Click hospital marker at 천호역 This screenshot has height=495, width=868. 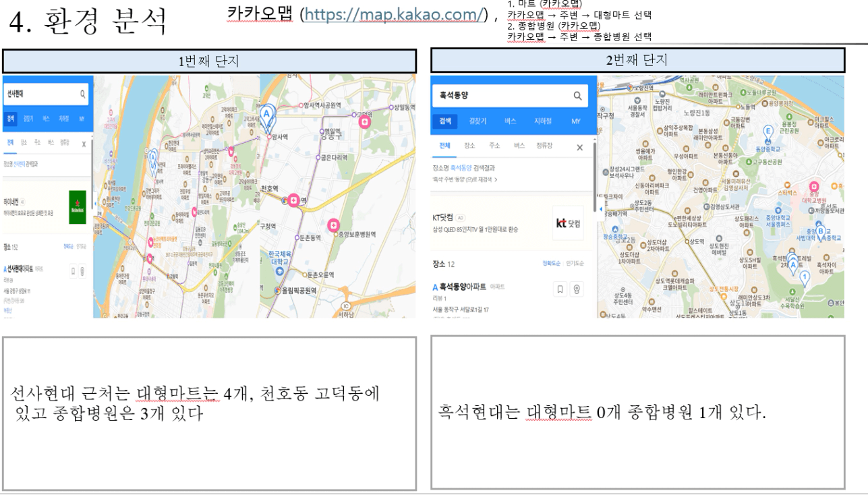tap(293, 200)
